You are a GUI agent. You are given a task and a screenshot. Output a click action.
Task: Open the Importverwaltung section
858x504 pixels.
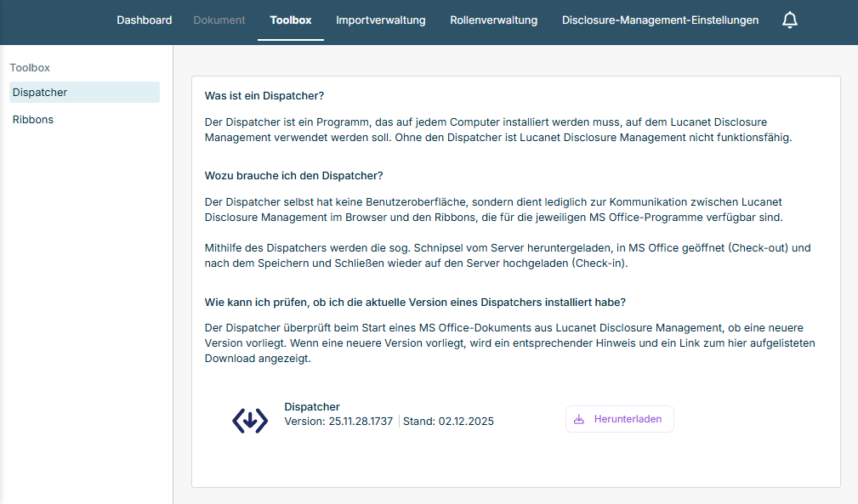point(380,20)
